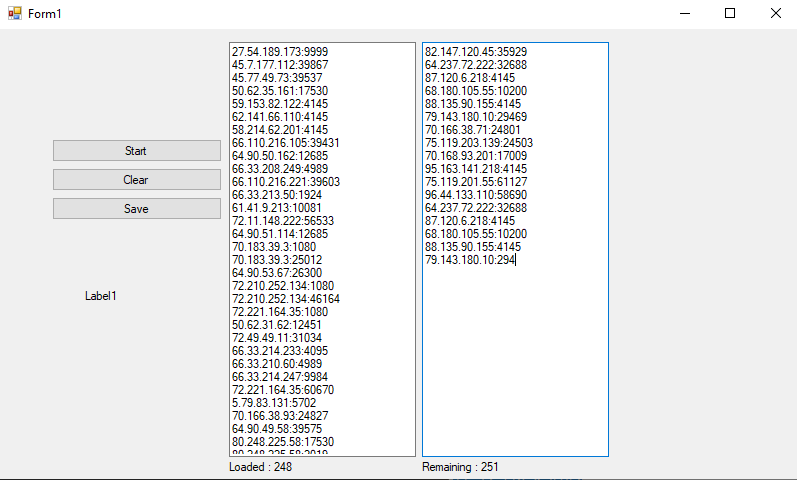
Task: Click line 95.163.141.218:4145
Action: tap(476, 169)
